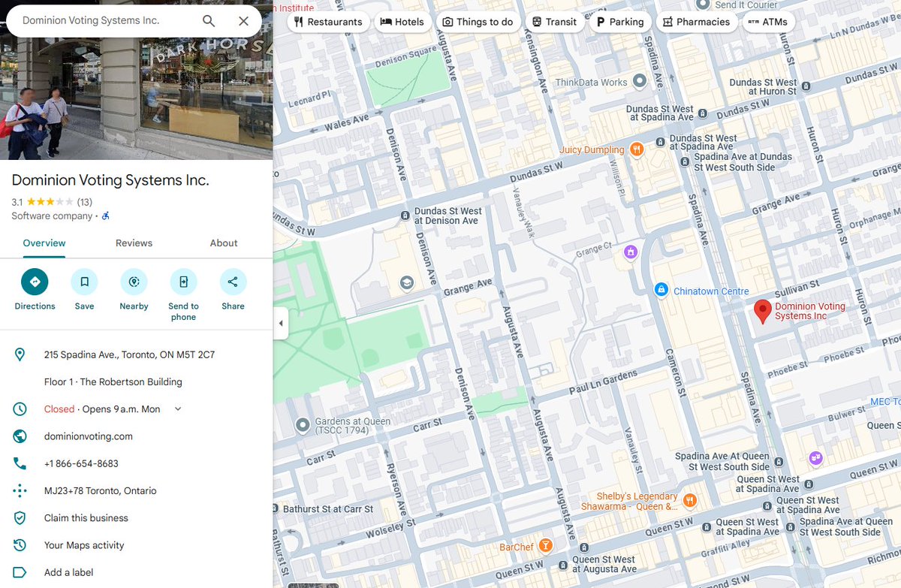Click the Software company category text

click(x=52, y=216)
